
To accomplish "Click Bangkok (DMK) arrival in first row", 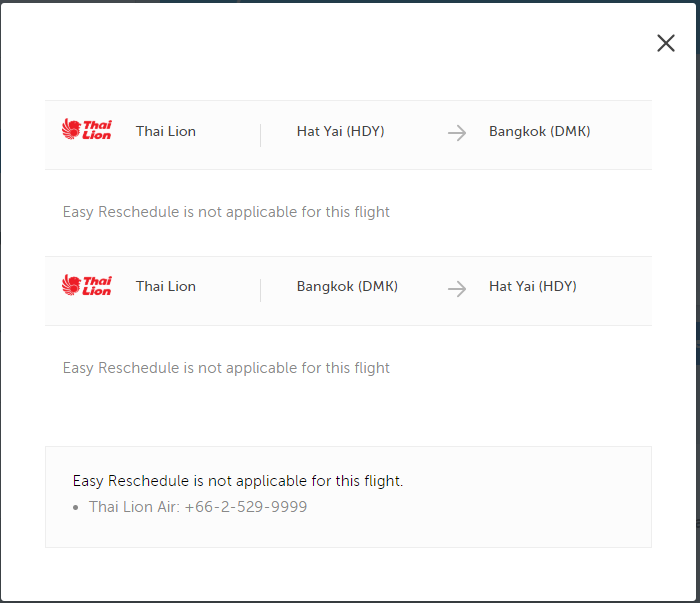I will pos(539,131).
